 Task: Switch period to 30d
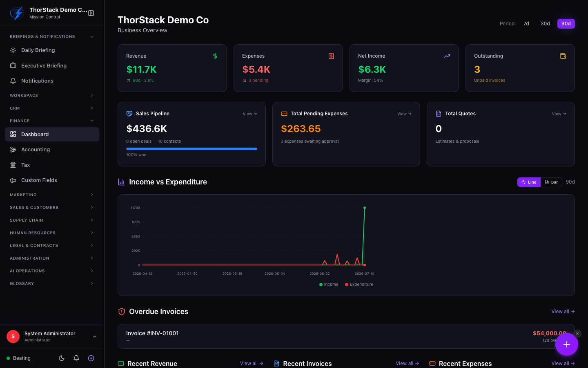point(545,24)
